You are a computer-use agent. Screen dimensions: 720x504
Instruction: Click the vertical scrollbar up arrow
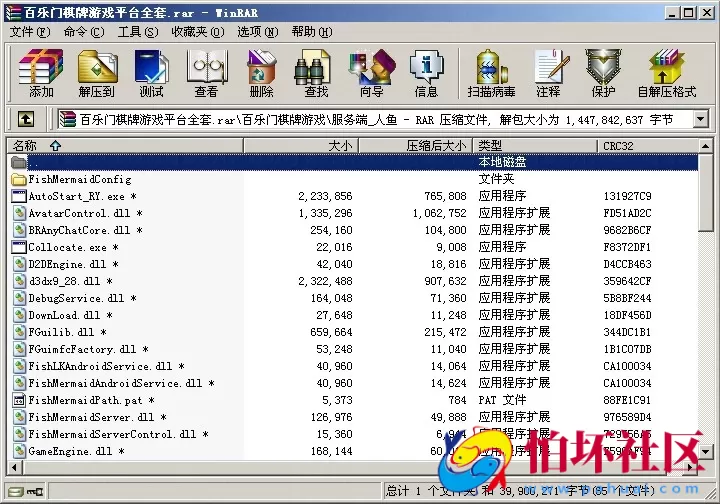(705, 146)
